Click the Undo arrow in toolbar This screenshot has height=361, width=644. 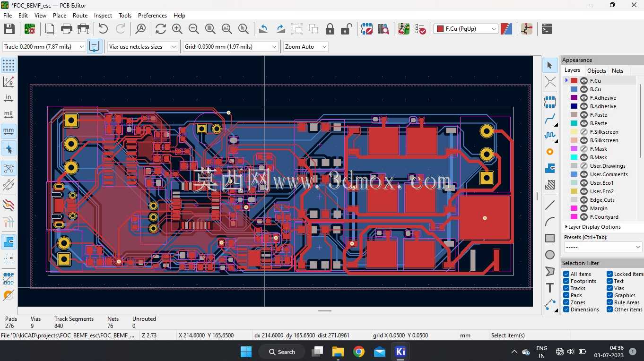point(103,29)
